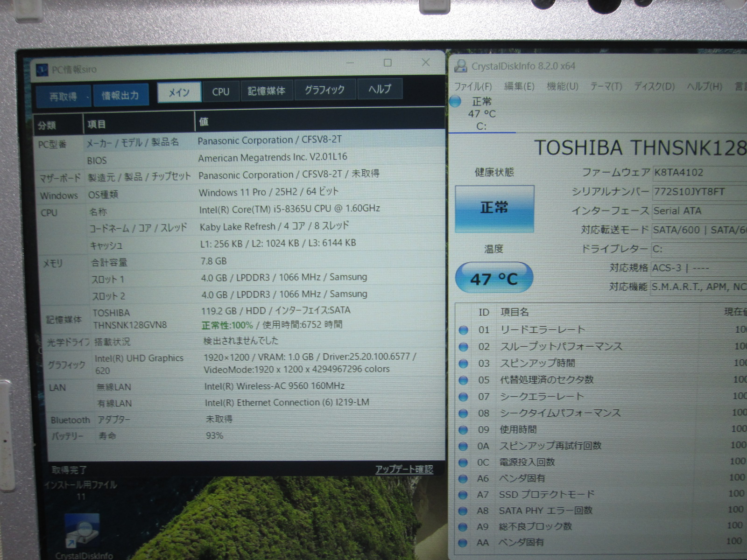Open the 記憶媒体 tab
Image resolution: width=747 pixels, height=560 pixels.
click(x=267, y=91)
